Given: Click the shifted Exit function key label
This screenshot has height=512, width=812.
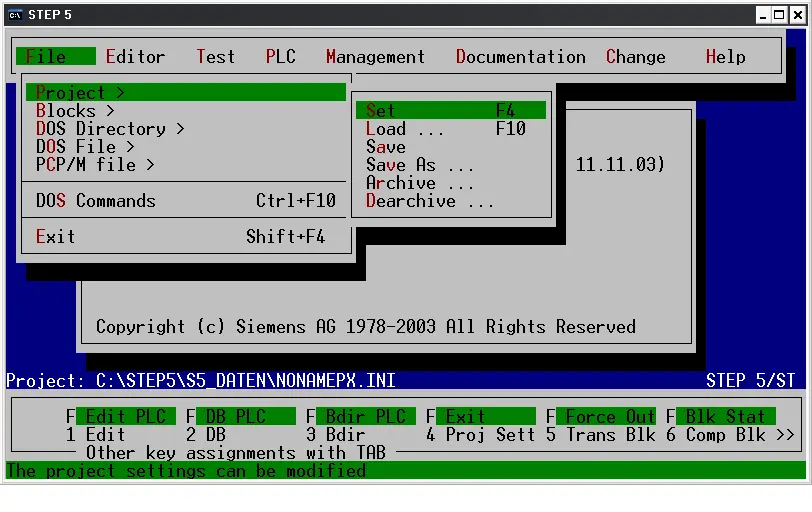Looking at the screenshot, I should 486,416.
